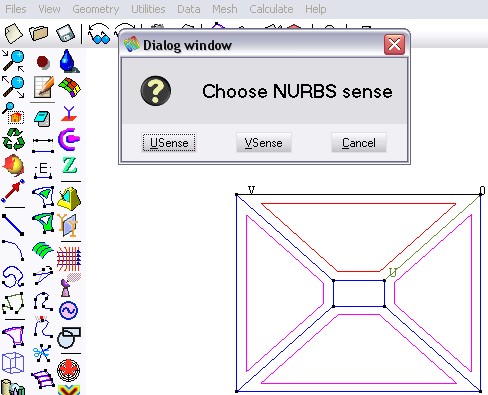This screenshot has width=488, height=395.
Task: Select the zoom in magnifier tool
Action: (x=13, y=61)
